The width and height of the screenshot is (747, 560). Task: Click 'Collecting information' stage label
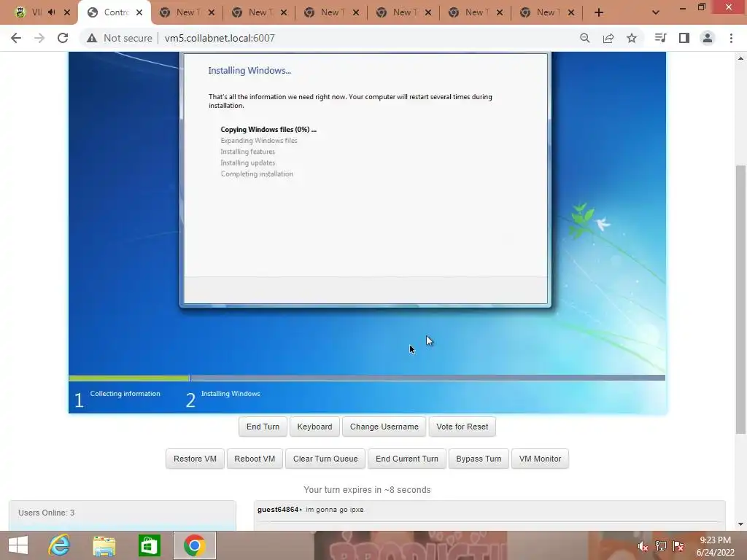click(125, 393)
